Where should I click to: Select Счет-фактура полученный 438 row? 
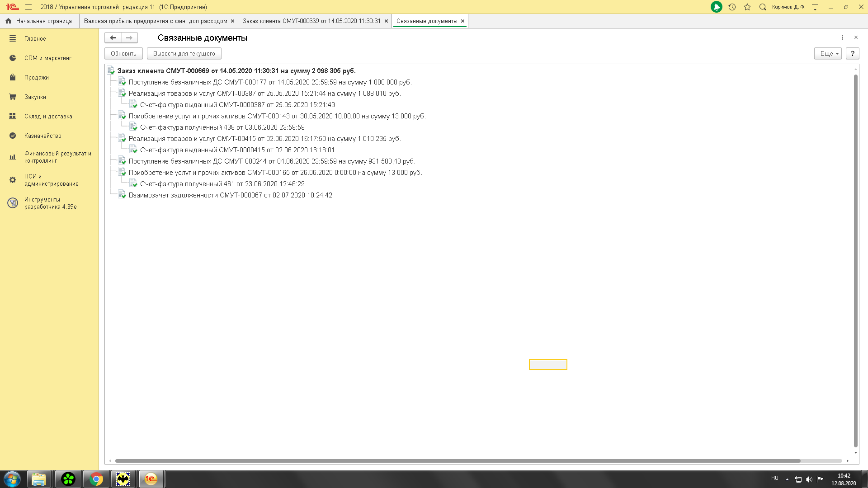tap(222, 127)
